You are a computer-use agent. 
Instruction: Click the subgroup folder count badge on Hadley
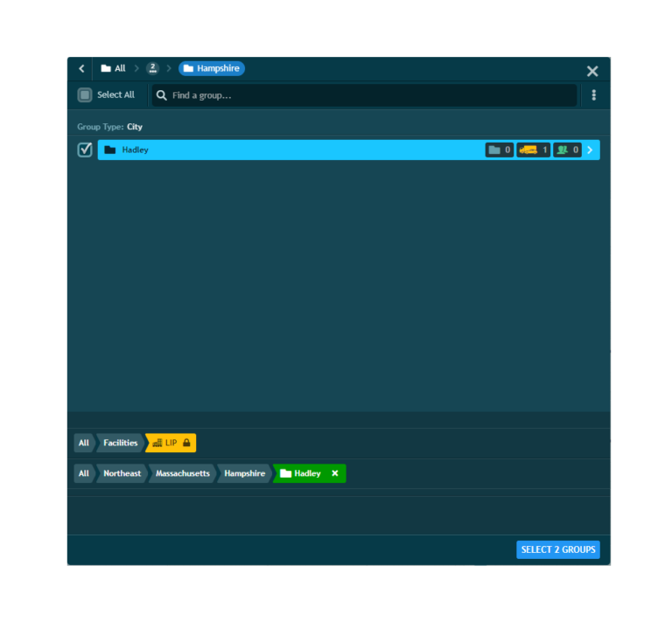click(500, 150)
